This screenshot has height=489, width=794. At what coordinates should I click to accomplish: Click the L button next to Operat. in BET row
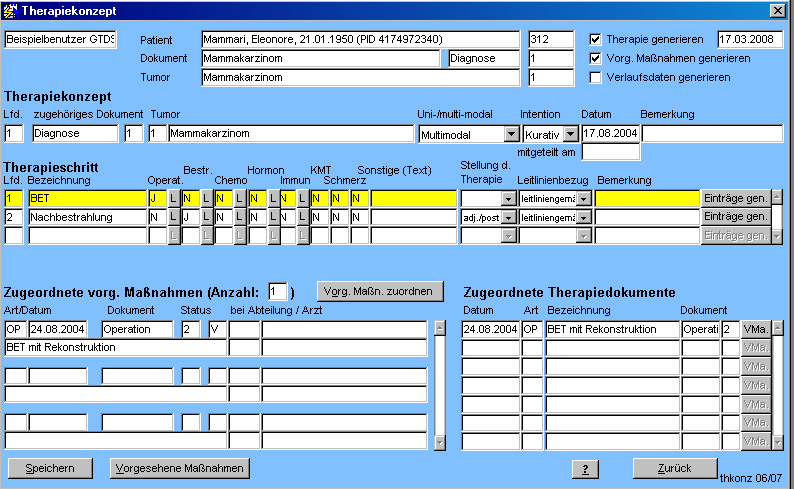(173, 198)
